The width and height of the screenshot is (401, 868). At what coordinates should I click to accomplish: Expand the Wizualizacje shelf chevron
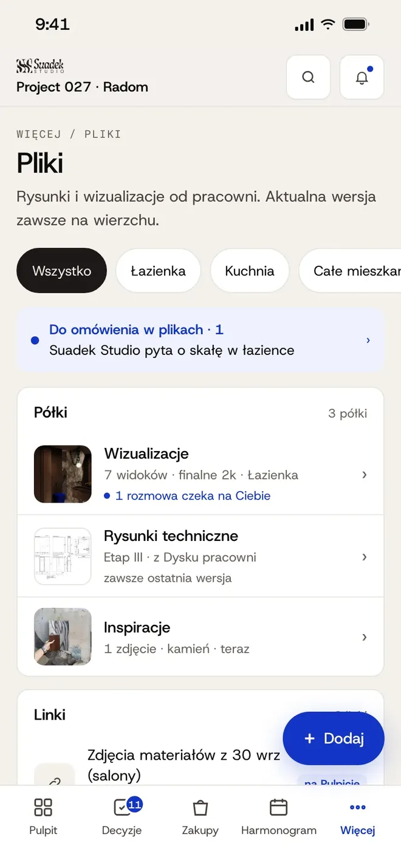[364, 475]
